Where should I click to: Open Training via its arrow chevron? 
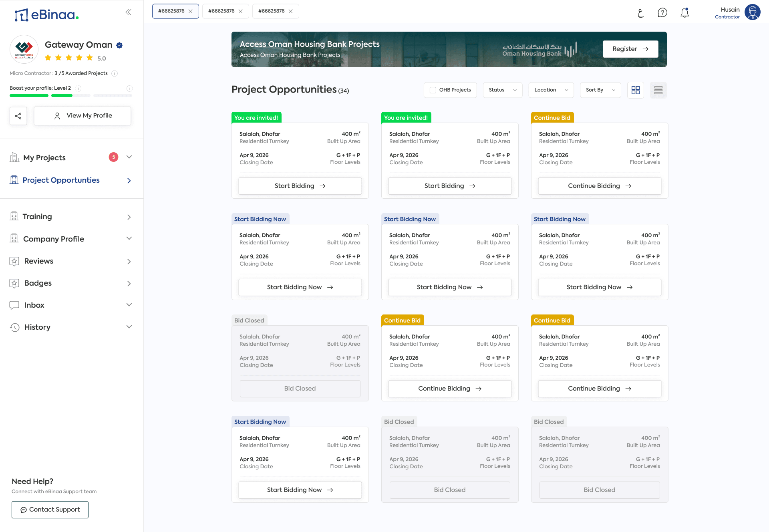coord(129,217)
